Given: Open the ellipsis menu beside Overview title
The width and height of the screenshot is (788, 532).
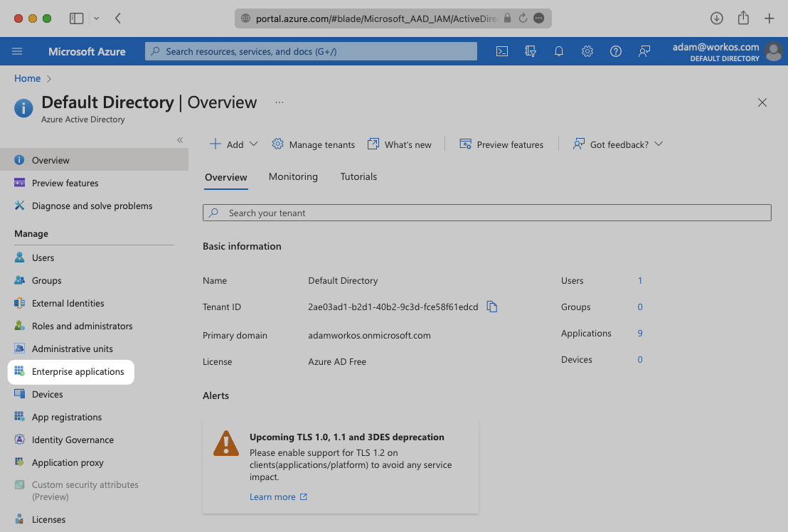Looking at the screenshot, I should coord(279,102).
